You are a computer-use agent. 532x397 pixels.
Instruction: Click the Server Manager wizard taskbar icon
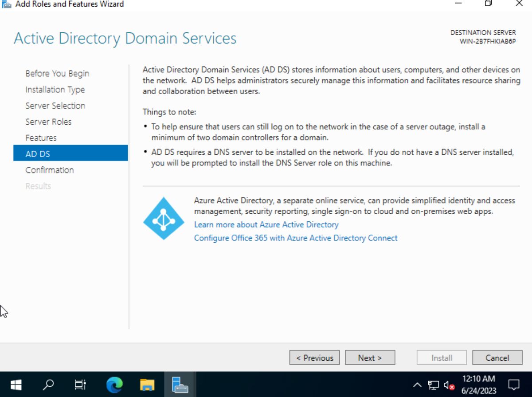tap(180, 385)
